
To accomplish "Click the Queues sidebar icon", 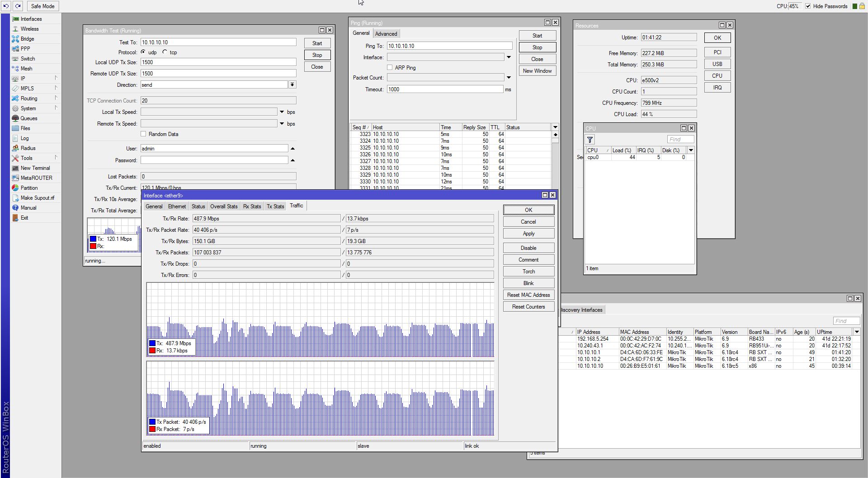I will coord(16,118).
